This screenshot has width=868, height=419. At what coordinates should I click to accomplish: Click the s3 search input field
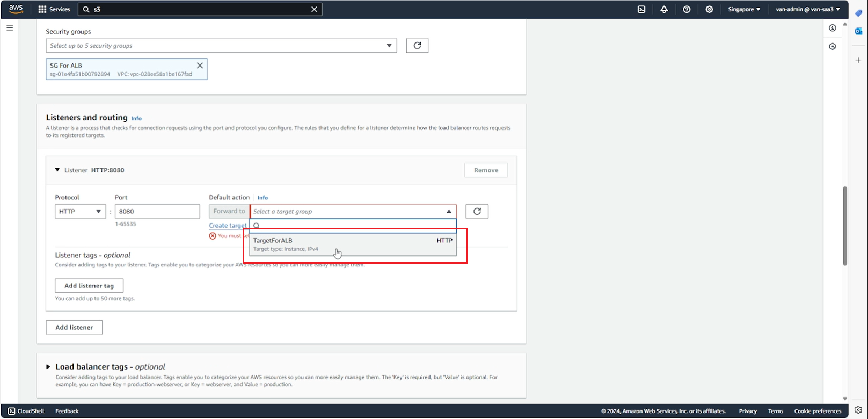(x=200, y=9)
